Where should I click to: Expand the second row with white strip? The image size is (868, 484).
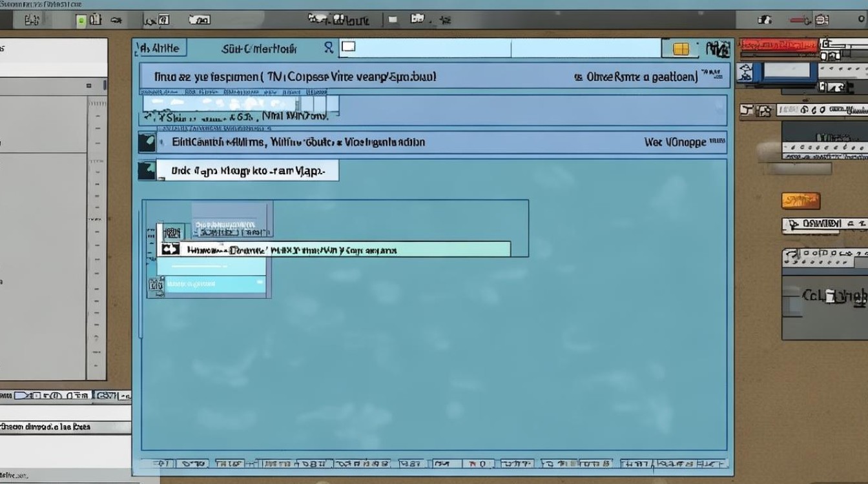click(x=432, y=110)
